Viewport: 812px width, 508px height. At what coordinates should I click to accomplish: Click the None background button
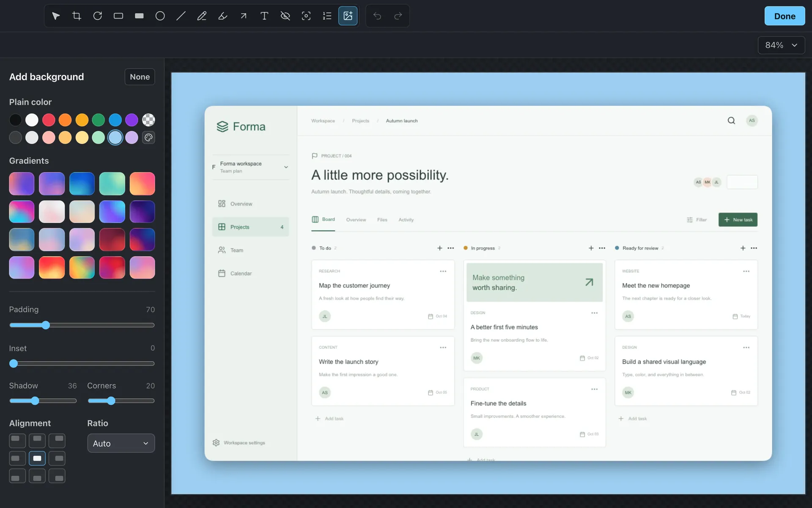140,77
